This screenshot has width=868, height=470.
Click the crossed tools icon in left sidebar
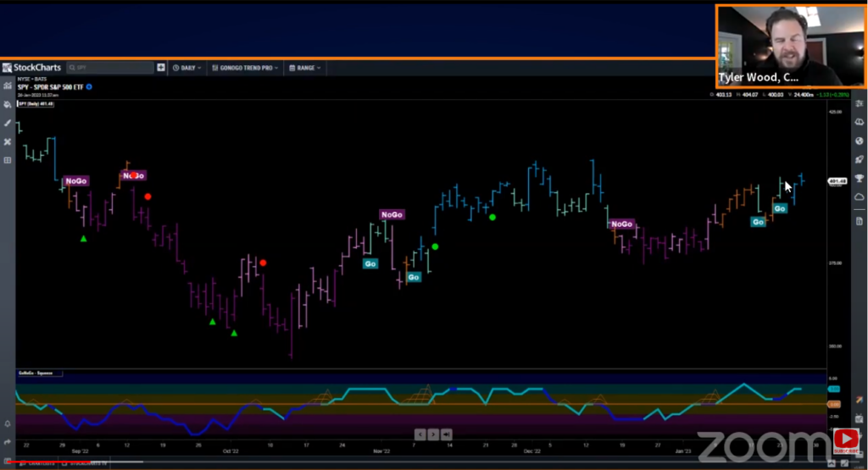[x=7, y=141]
